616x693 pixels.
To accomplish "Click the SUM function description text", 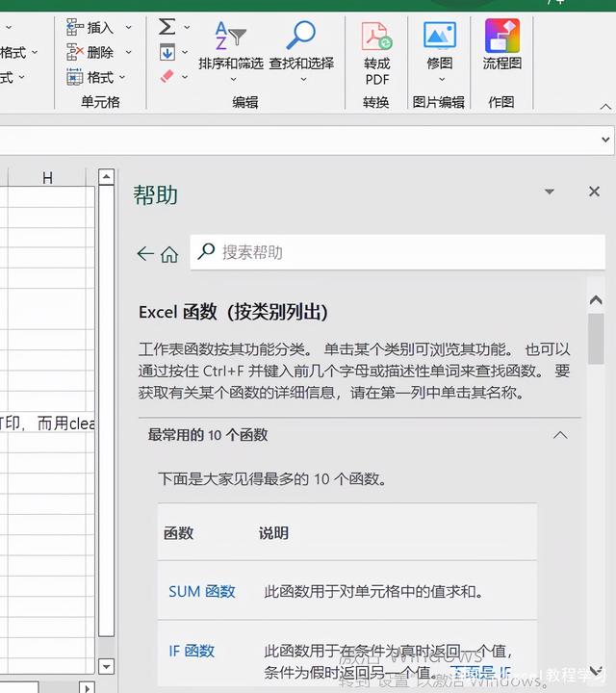I will [x=373, y=591].
